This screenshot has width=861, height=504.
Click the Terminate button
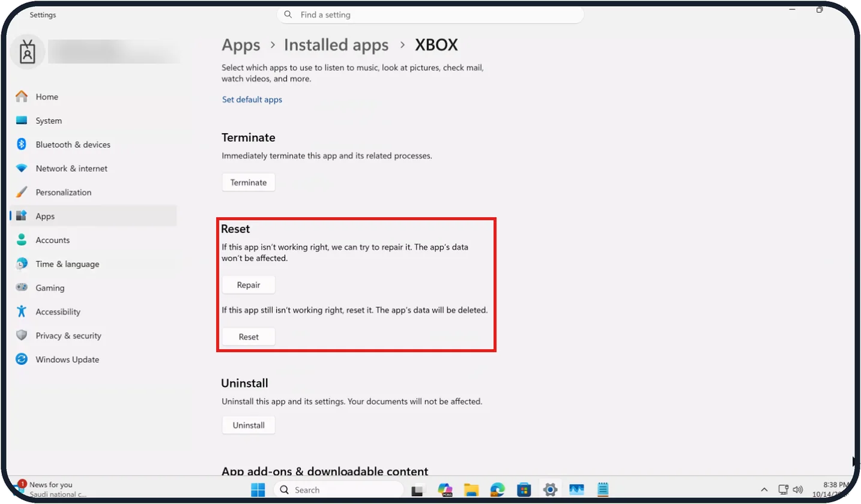pos(249,182)
